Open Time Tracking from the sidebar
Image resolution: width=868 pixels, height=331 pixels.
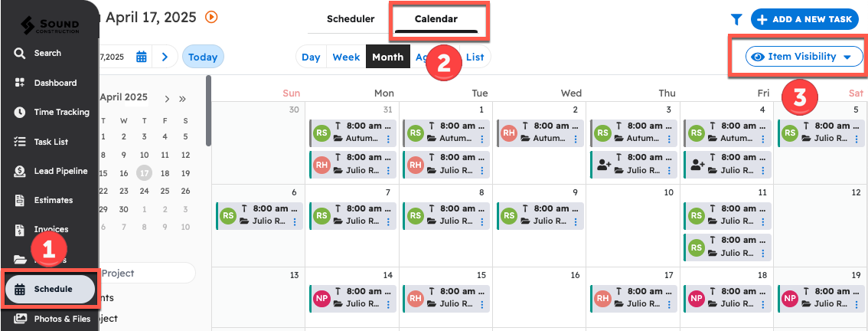61,112
